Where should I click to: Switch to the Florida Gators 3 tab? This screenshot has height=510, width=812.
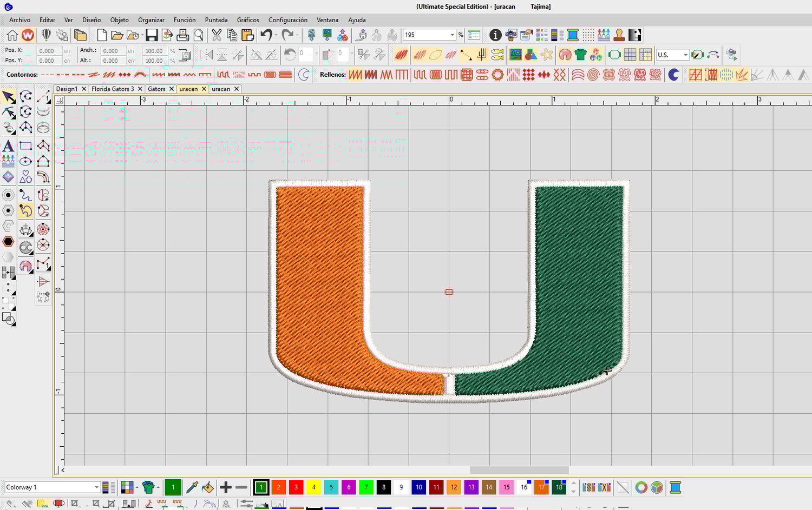(x=113, y=89)
